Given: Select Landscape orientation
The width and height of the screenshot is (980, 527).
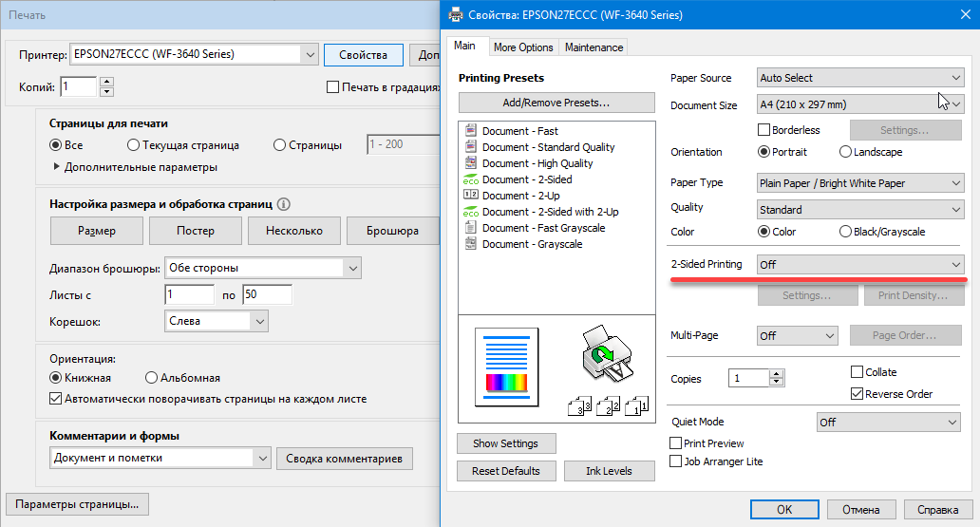Looking at the screenshot, I should point(845,152).
